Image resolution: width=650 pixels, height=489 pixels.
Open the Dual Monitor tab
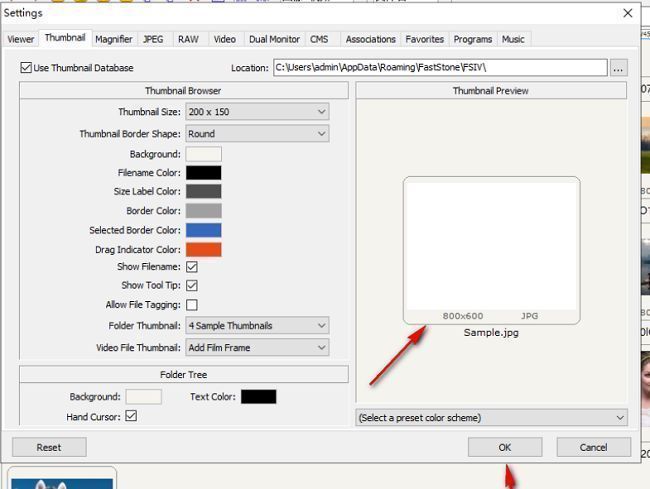click(274, 39)
